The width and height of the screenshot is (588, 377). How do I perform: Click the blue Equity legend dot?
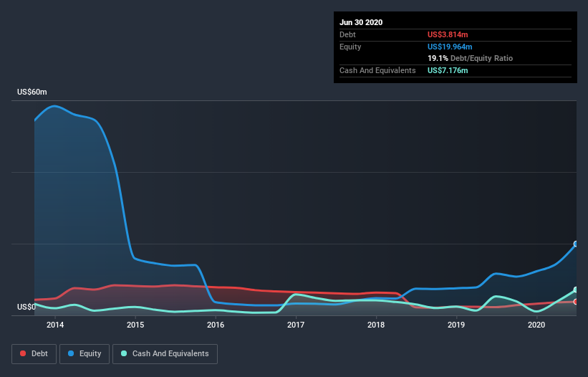tap(71, 353)
